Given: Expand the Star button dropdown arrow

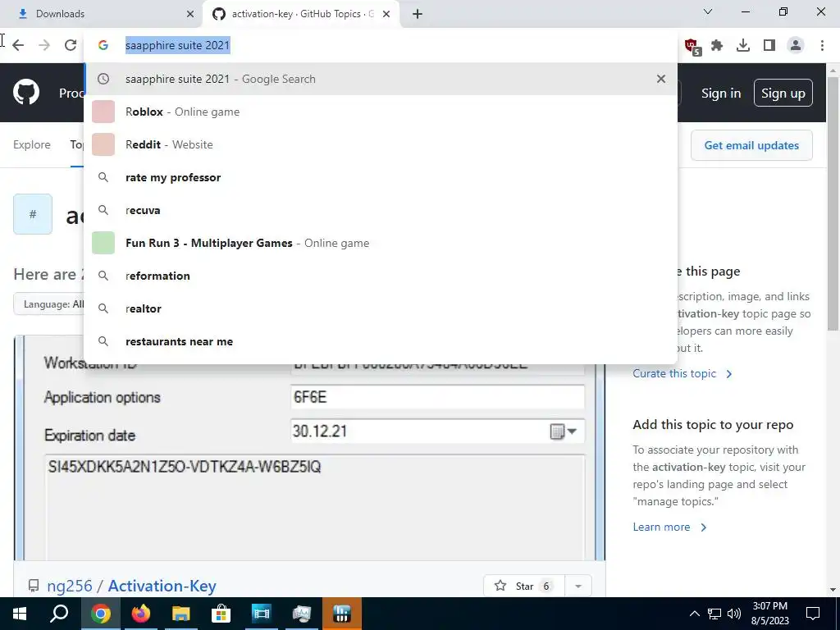Looking at the screenshot, I should coord(578,586).
